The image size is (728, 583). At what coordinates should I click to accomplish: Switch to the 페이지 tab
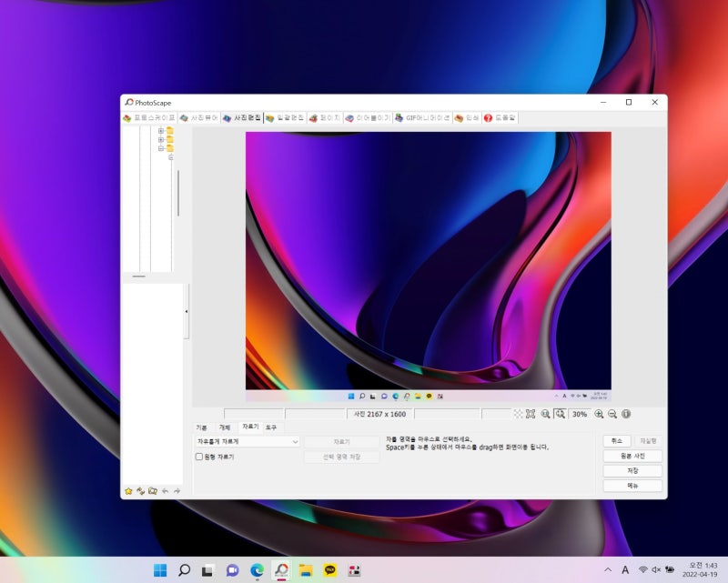[325, 118]
